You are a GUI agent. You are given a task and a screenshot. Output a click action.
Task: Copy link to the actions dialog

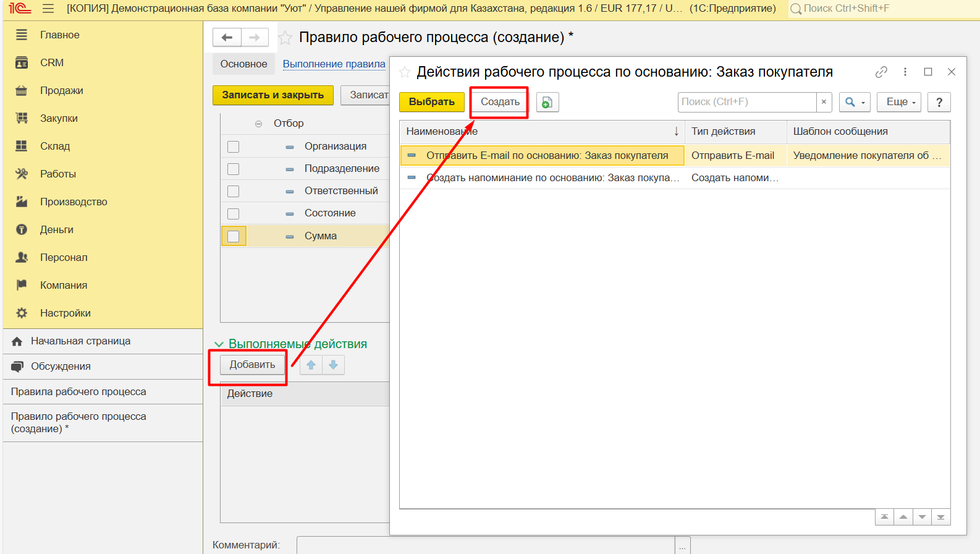(x=881, y=72)
